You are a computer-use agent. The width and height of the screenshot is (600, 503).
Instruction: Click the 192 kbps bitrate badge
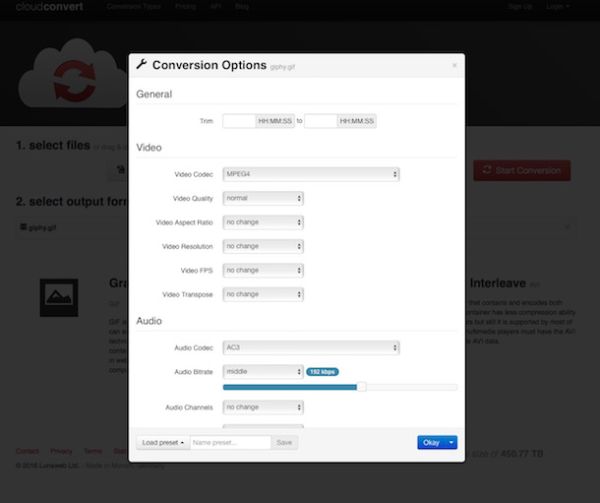click(x=322, y=372)
